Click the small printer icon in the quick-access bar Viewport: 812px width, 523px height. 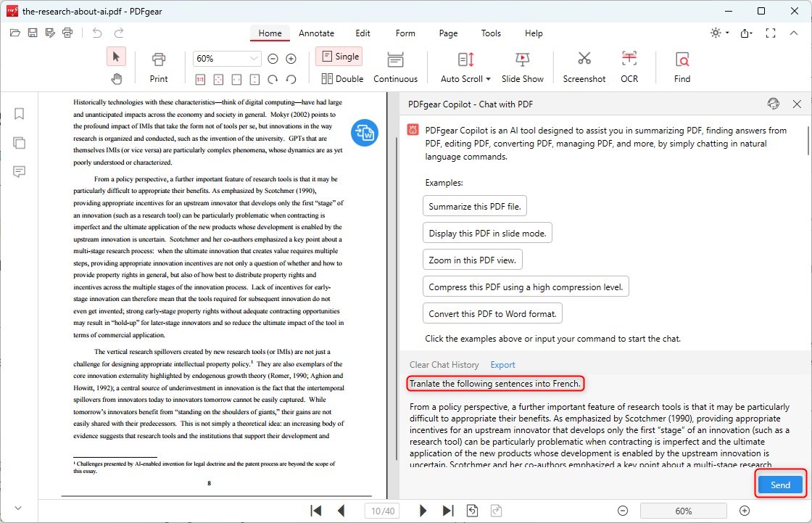point(67,33)
